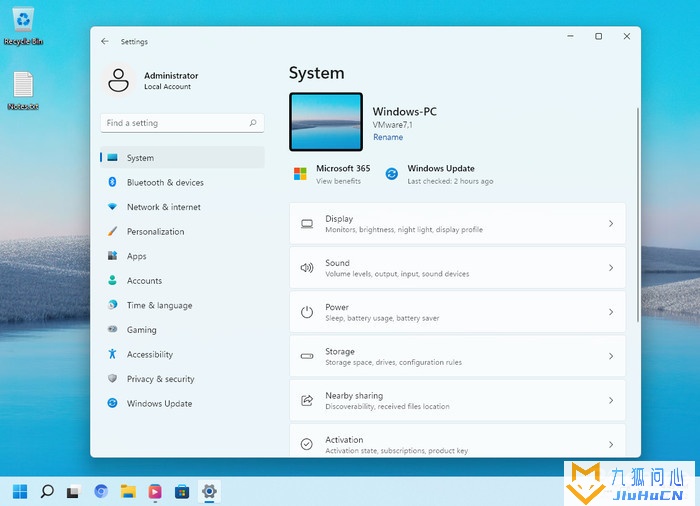
Task: Expand Power settings chevron
Action: 611,312
